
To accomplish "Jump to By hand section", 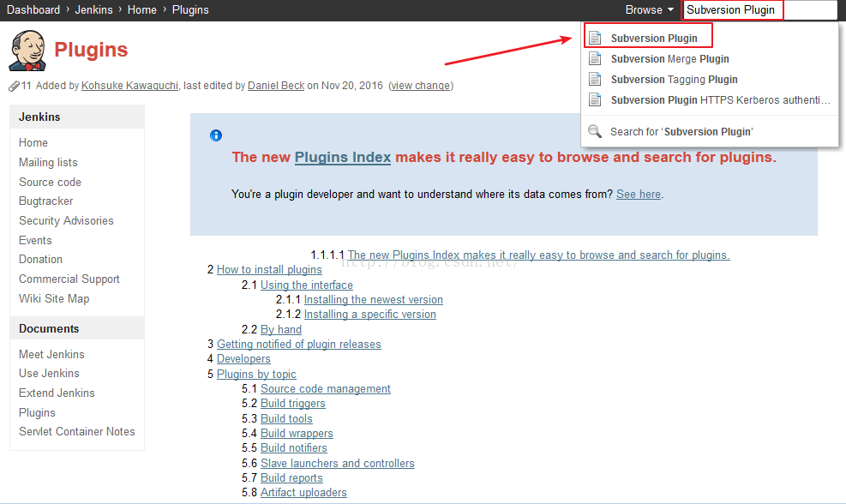I will pyautogui.click(x=281, y=329).
